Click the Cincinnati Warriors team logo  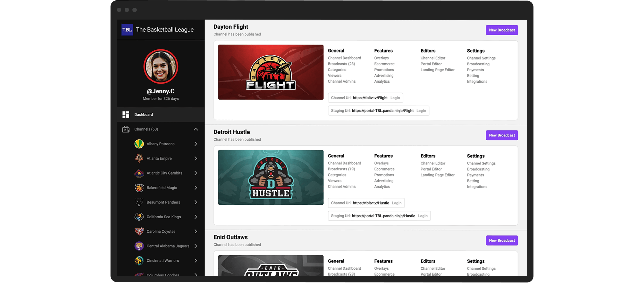139,260
